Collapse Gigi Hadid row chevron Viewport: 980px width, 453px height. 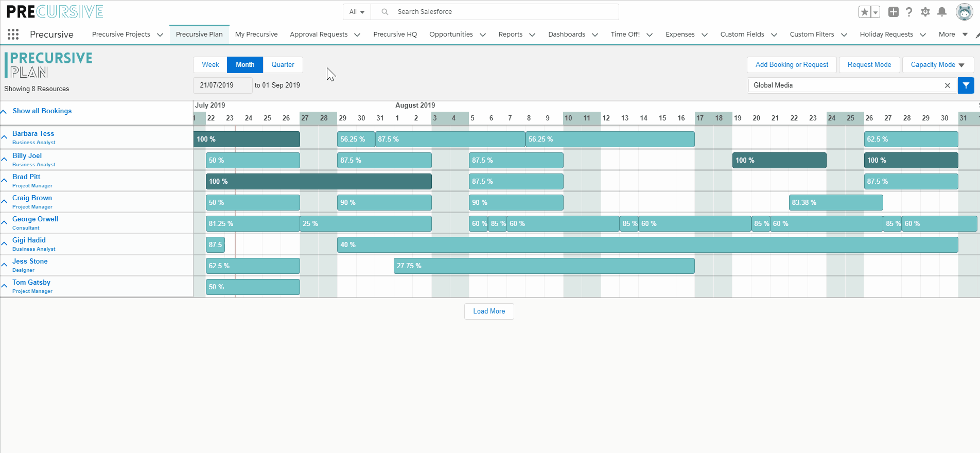point(4,244)
